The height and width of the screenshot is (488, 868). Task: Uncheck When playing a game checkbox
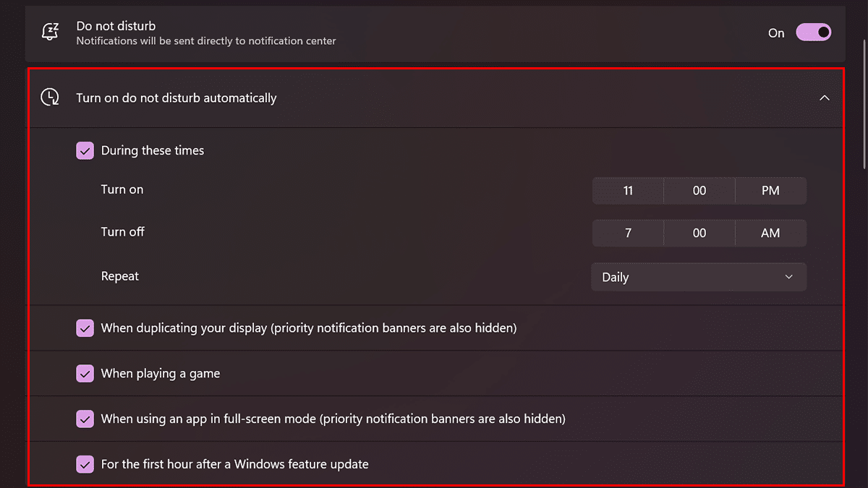click(85, 374)
